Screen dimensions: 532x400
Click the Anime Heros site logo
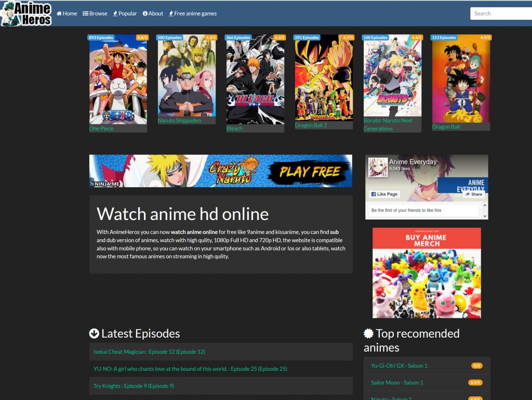pyautogui.click(x=26, y=14)
